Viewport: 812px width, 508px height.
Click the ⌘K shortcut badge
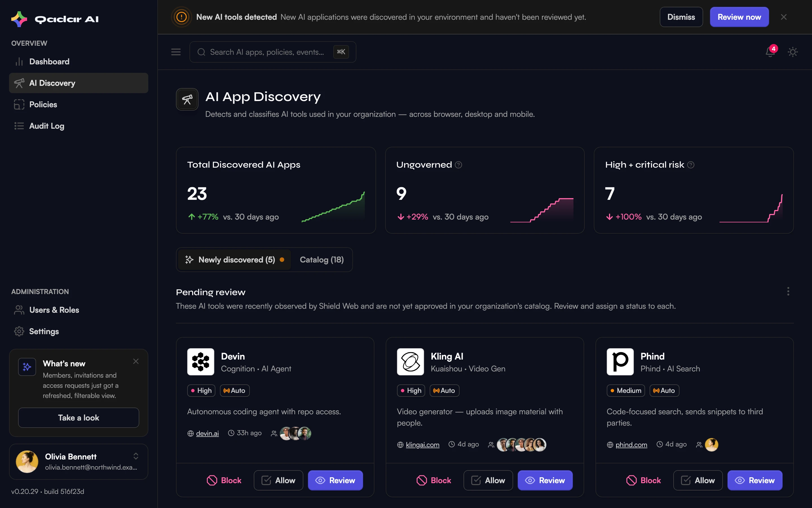pyautogui.click(x=341, y=52)
